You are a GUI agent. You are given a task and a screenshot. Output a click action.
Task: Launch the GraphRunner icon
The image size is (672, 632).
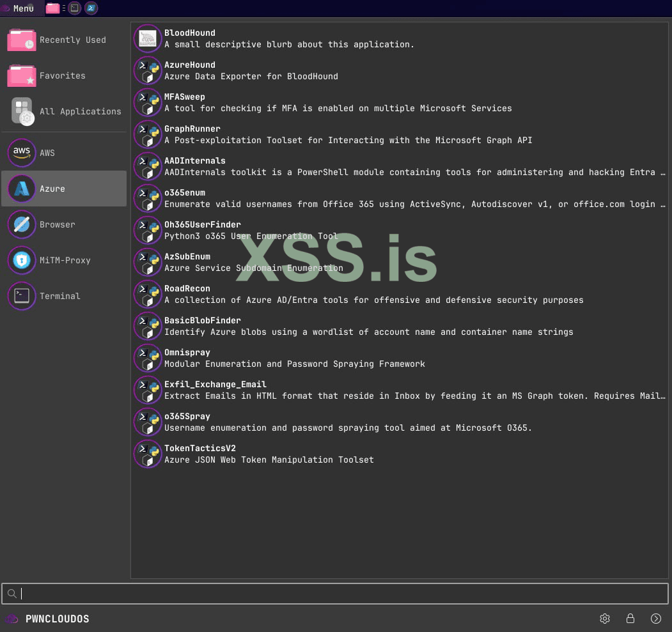148,134
